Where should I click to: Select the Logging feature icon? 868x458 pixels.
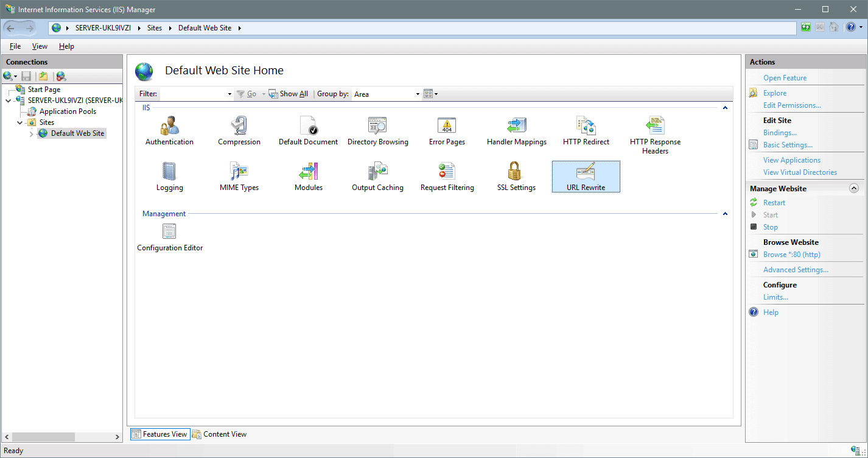click(x=169, y=177)
